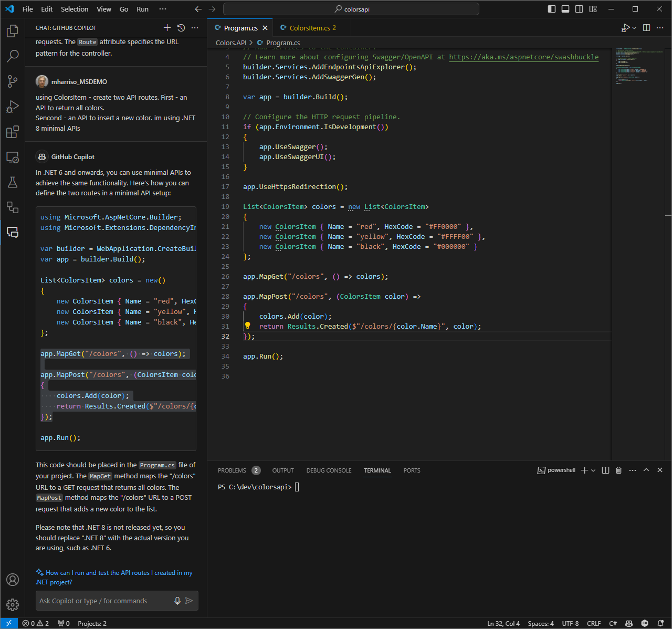Click the colorsapi command center search
Screen dimensions: 672x629
tap(351, 9)
